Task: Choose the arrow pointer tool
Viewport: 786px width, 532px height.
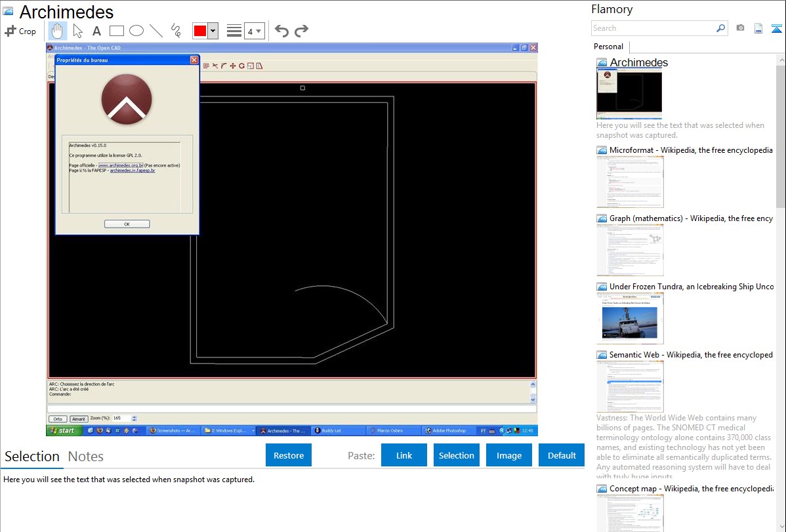Action: tap(77, 31)
